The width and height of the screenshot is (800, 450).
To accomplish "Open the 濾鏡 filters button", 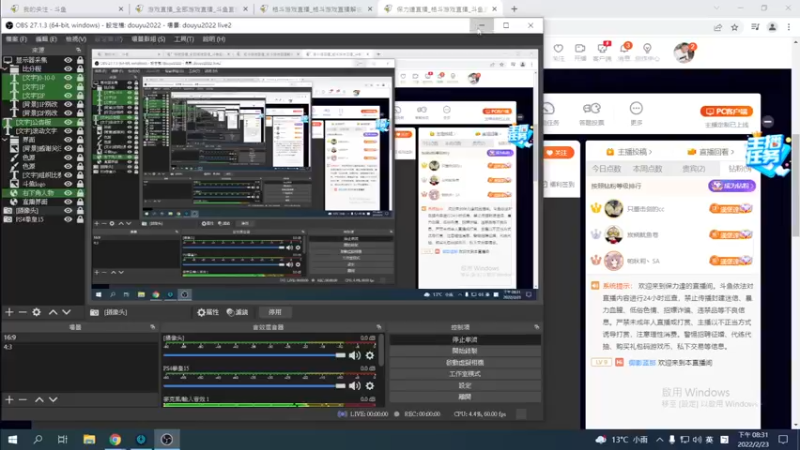I will pos(237,312).
